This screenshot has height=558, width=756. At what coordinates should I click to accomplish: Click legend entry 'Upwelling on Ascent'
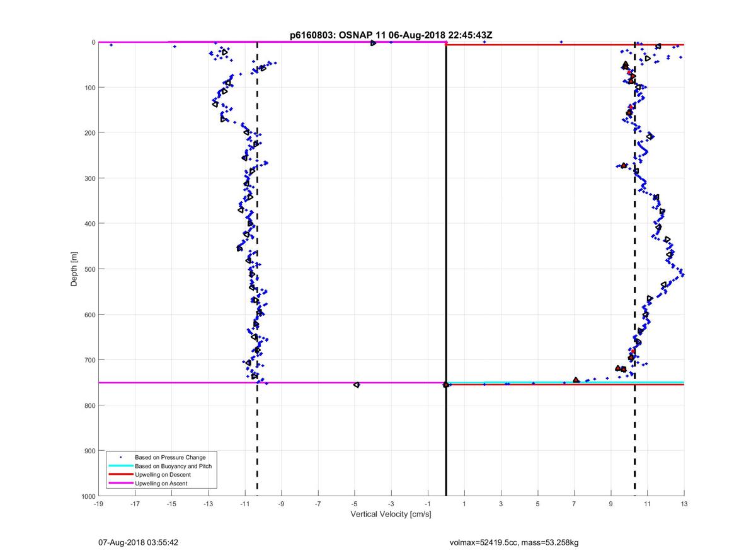click(161, 483)
